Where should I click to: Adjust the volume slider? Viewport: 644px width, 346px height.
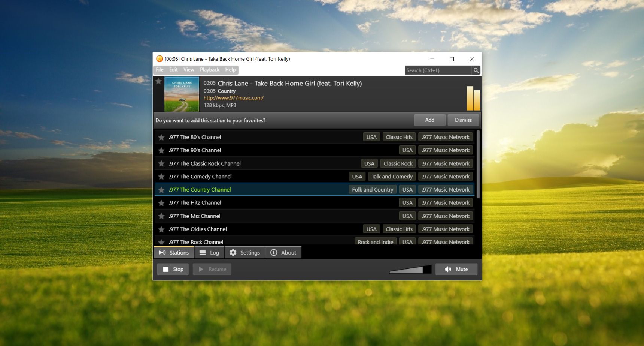click(x=410, y=270)
